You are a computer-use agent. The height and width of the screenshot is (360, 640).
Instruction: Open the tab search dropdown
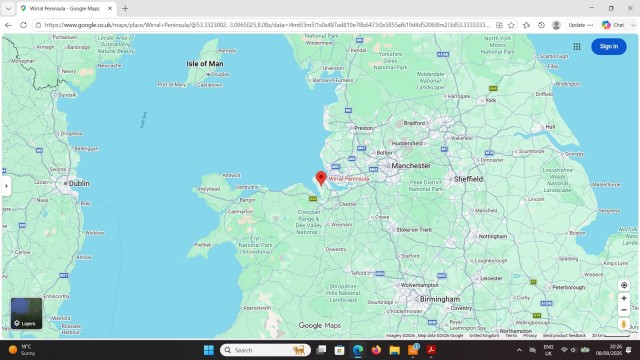pos(8,8)
